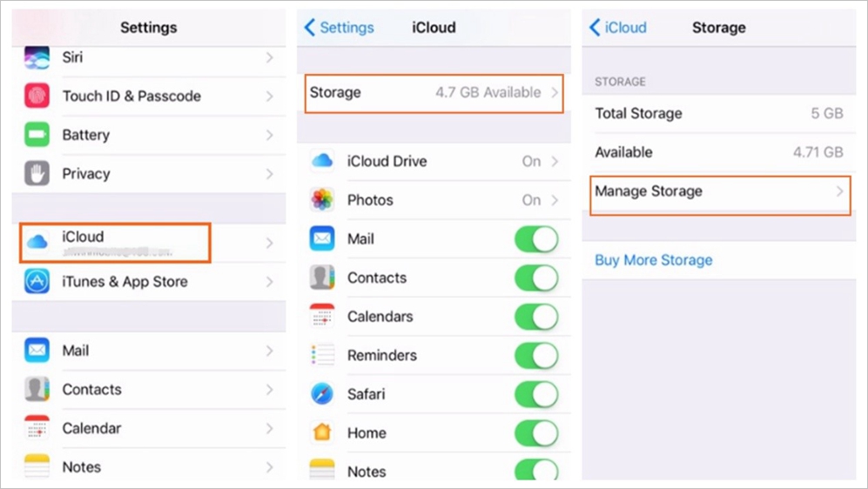Open Contacts row chevron in Settings
Image resolution: width=868 pixels, height=489 pixels.
pyautogui.click(x=270, y=390)
